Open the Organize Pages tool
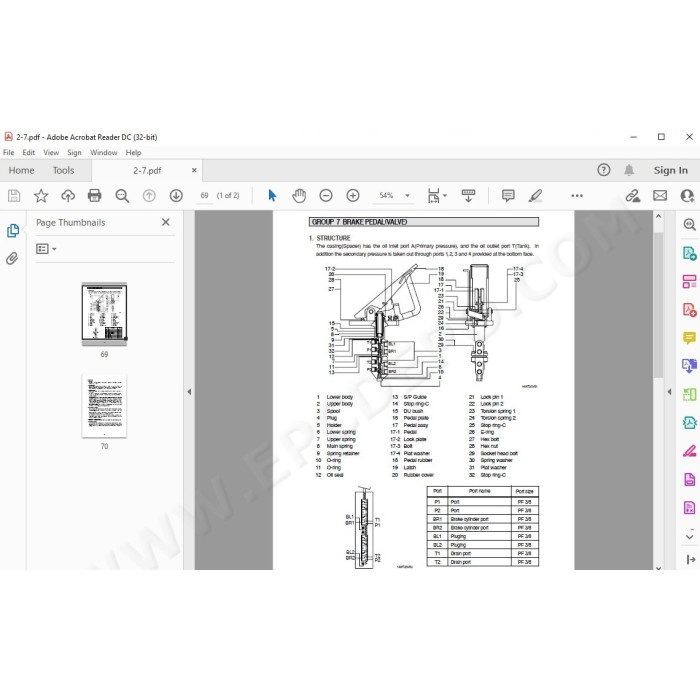This screenshot has height=700, width=700. pos(689,282)
